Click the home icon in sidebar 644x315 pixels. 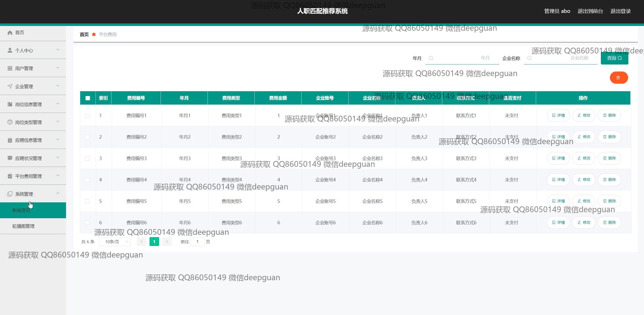10,33
